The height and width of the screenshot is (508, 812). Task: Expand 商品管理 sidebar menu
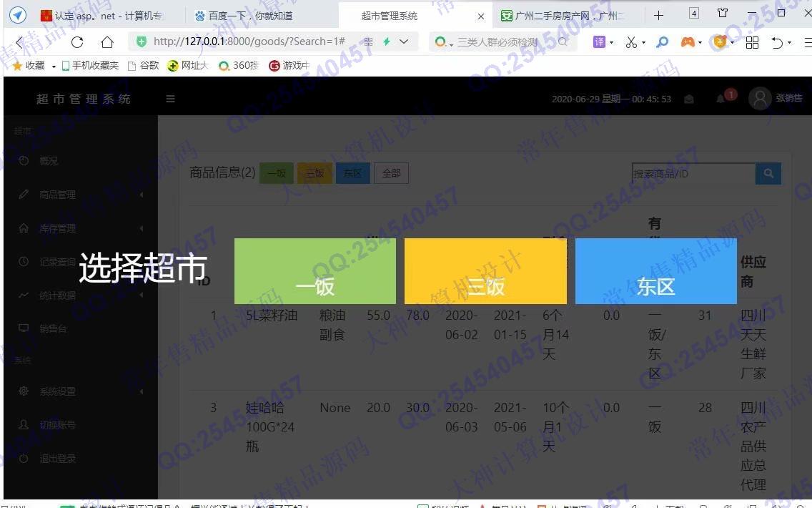click(80, 195)
